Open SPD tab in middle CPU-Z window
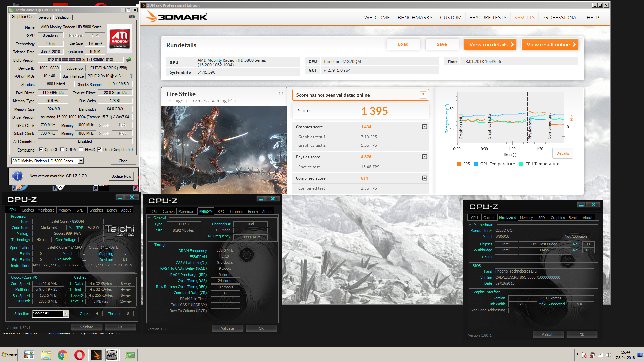644x362 pixels. 221,212
